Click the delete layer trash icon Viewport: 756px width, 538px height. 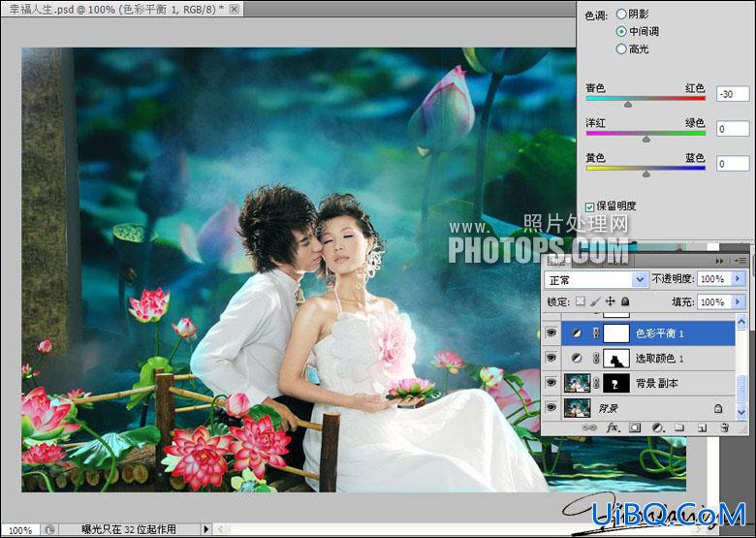725,427
